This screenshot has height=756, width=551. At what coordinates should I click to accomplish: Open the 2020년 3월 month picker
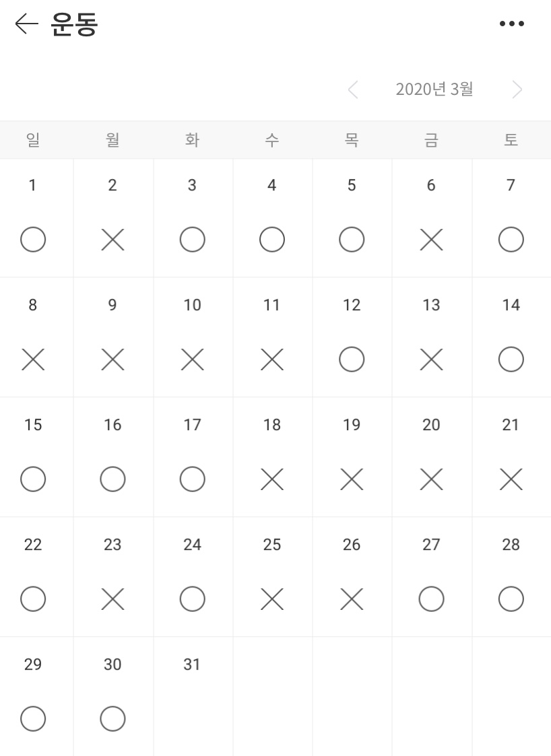[434, 89]
